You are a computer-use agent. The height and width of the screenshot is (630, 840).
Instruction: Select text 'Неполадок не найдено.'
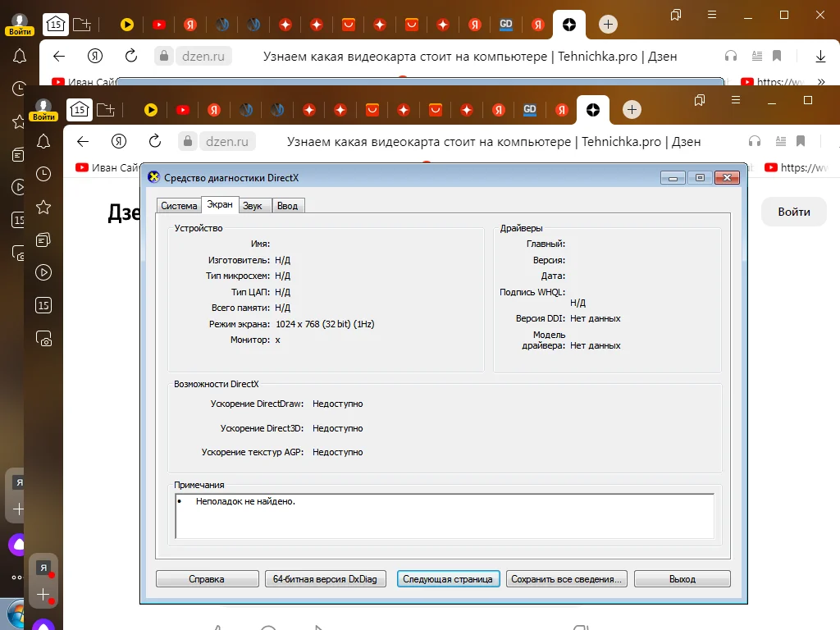click(245, 501)
